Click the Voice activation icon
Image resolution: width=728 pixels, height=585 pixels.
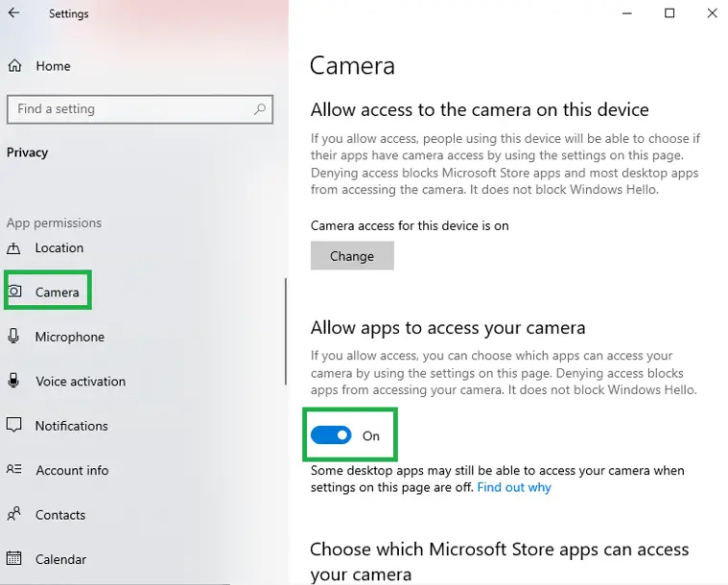click(x=13, y=380)
